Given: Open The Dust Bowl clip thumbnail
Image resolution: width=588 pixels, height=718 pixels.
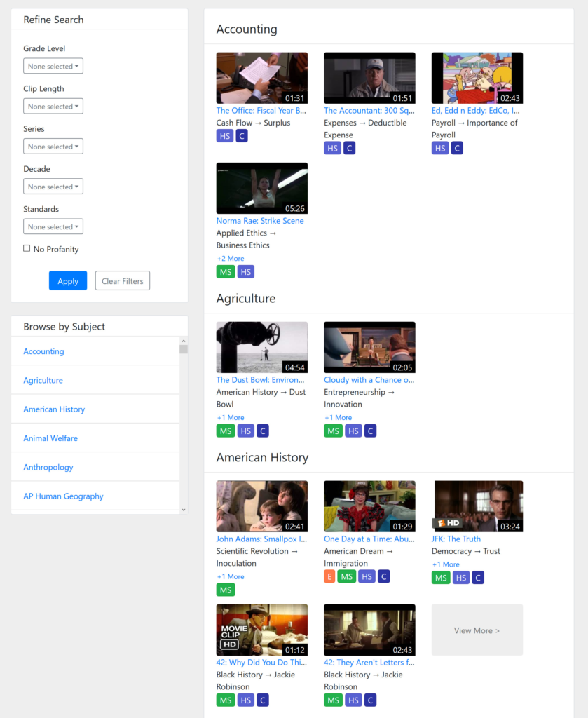Looking at the screenshot, I should point(261,347).
